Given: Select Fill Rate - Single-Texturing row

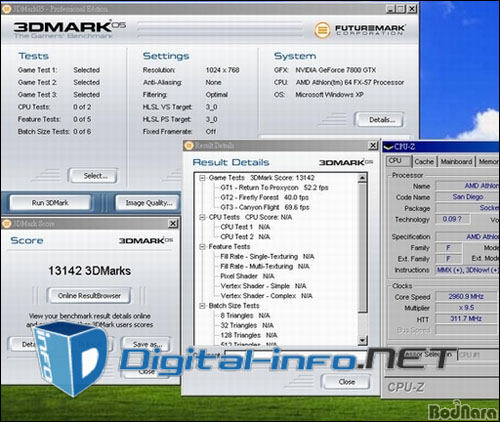Looking at the screenshot, I should 267,257.
